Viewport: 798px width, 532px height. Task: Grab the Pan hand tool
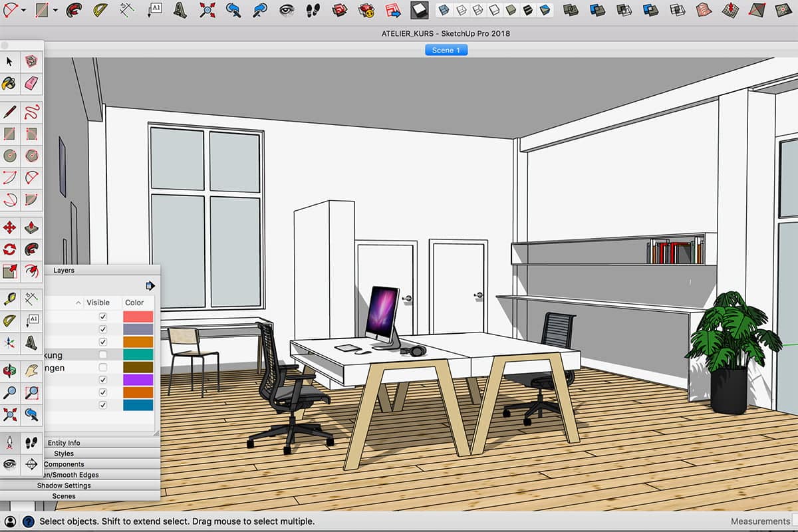click(x=32, y=370)
